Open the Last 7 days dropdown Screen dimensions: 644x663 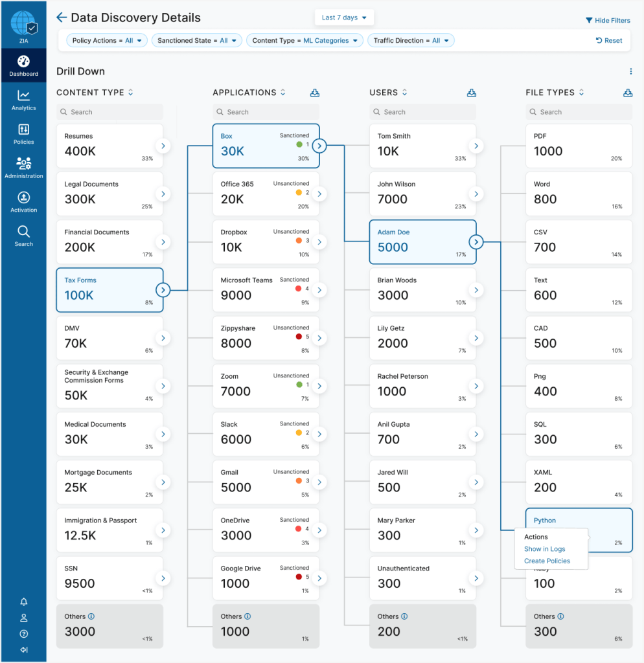click(x=344, y=17)
